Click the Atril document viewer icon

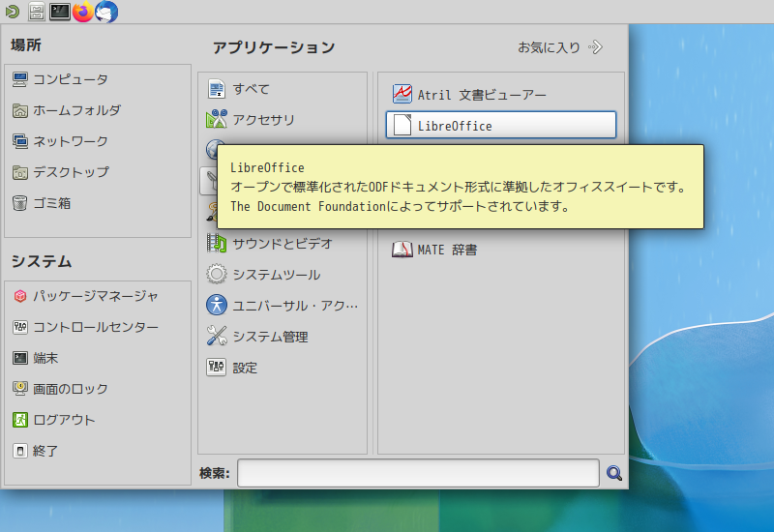pyautogui.click(x=402, y=94)
